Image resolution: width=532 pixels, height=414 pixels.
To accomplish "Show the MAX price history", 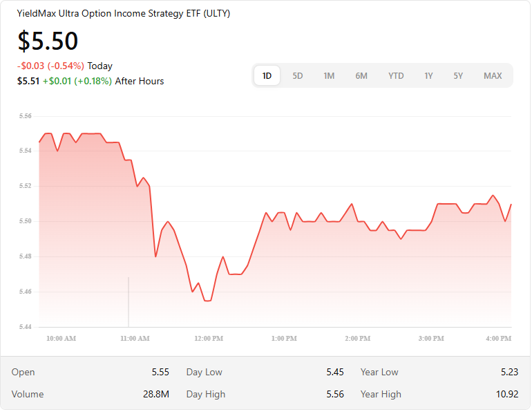I will pos(493,76).
